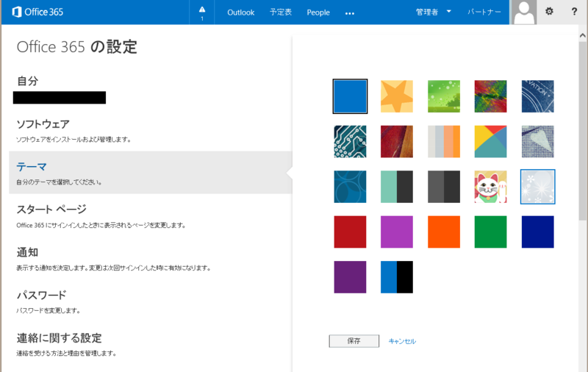Image resolution: width=588 pixels, height=372 pixels.
Task: Choose the light purple magenta theme
Action: pyautogui.click(x=397, y=232)
